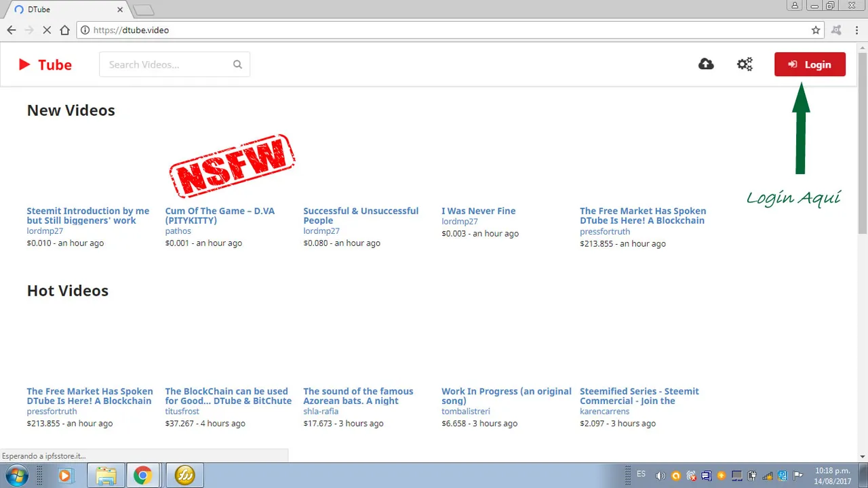
Task: Open author titusfrost link
Action: [x=182, y=411]
